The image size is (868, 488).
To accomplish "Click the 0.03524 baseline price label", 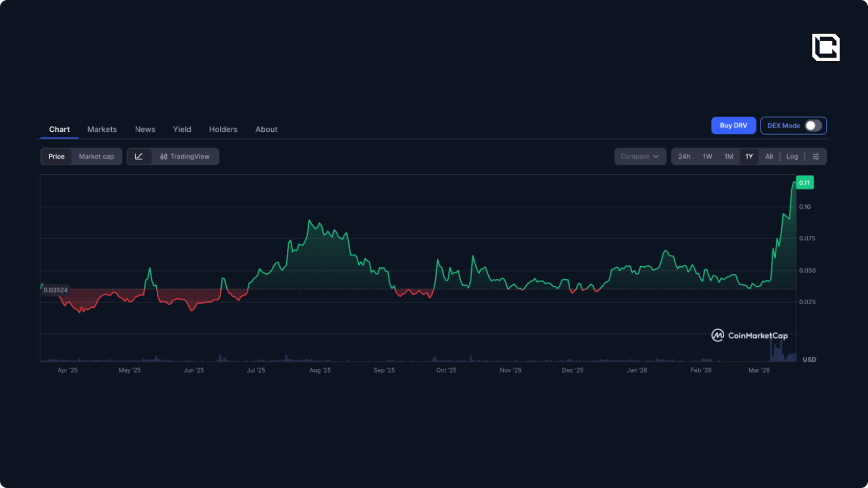I will [55, 290].
